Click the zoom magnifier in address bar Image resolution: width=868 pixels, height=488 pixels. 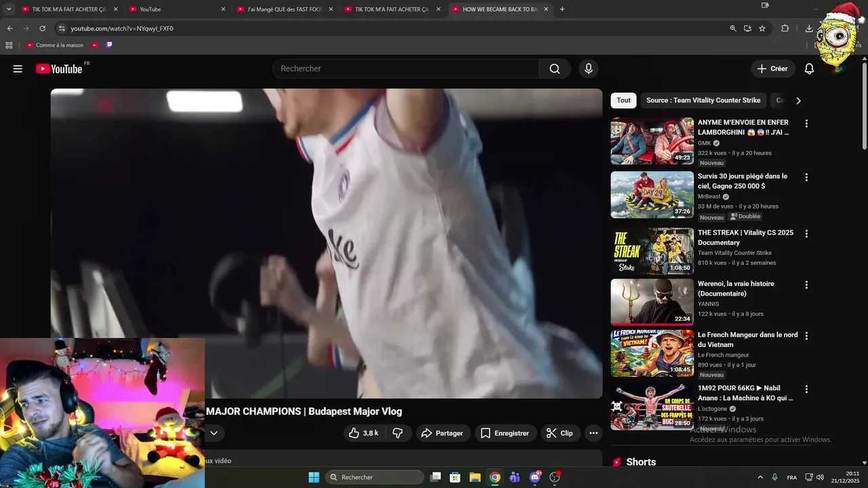733,28
